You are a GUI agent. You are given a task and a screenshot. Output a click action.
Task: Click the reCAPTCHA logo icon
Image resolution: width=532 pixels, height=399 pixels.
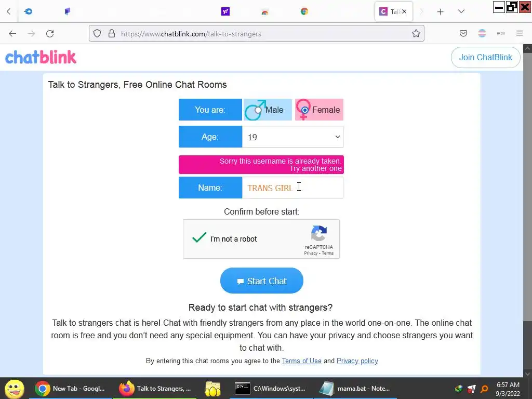point(319,234)
